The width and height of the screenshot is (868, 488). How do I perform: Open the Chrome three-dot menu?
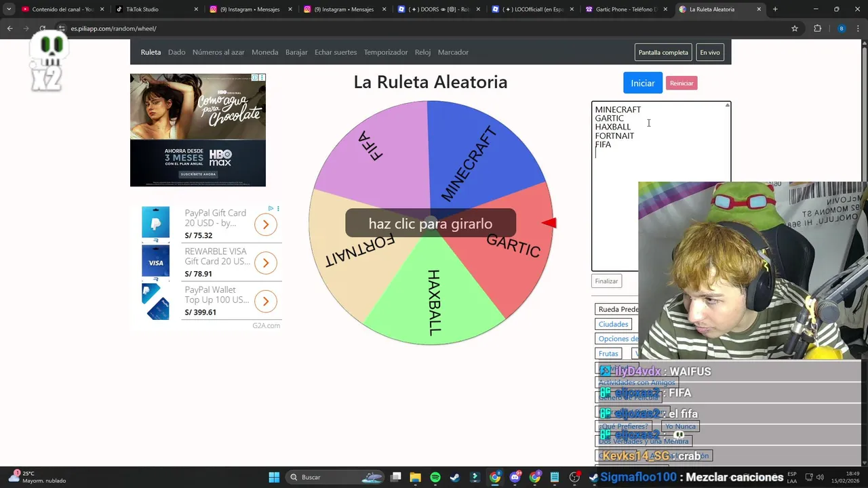(858, 28)
